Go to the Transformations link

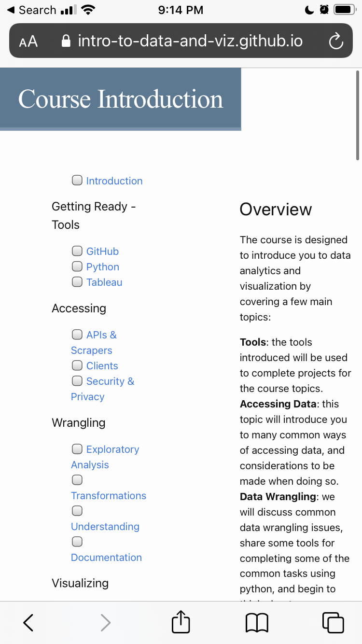[x=109, y=496]
